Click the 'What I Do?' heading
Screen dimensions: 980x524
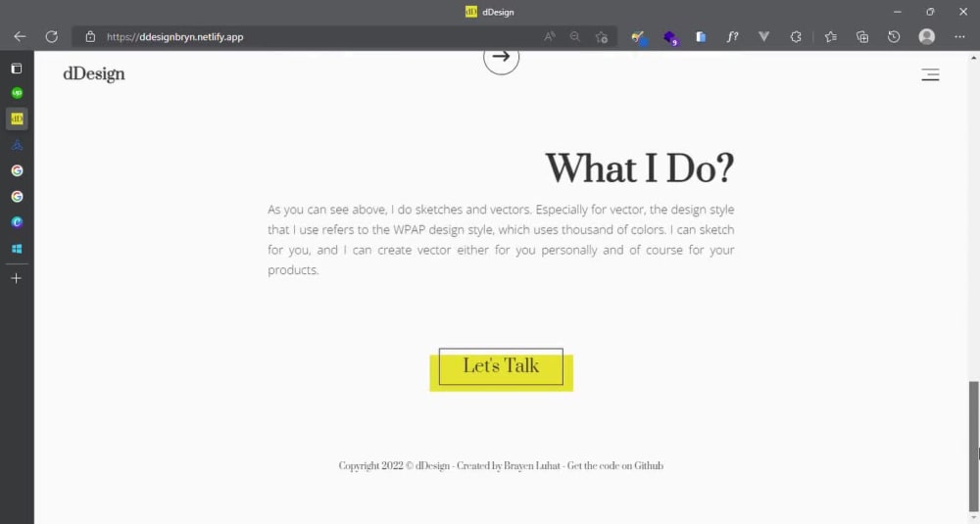[639, 168]
